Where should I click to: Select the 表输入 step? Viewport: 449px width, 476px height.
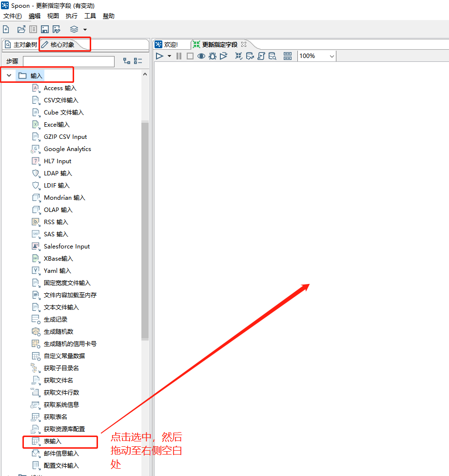click(x=47, y=441)
